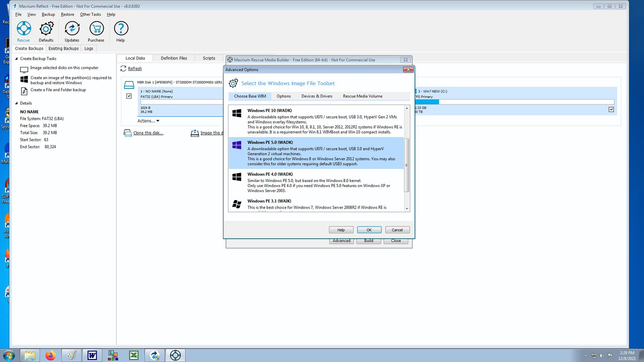Open the Scripts tab
Image resolution: width=644 pixels, height=362 pixels.
coord(209,58)
